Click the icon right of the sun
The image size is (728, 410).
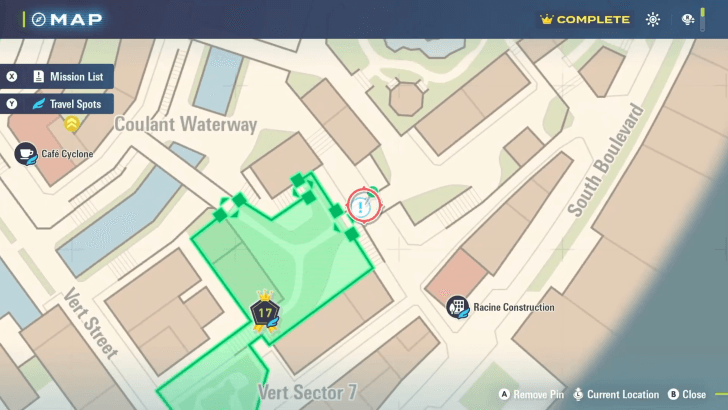(688, 20)
